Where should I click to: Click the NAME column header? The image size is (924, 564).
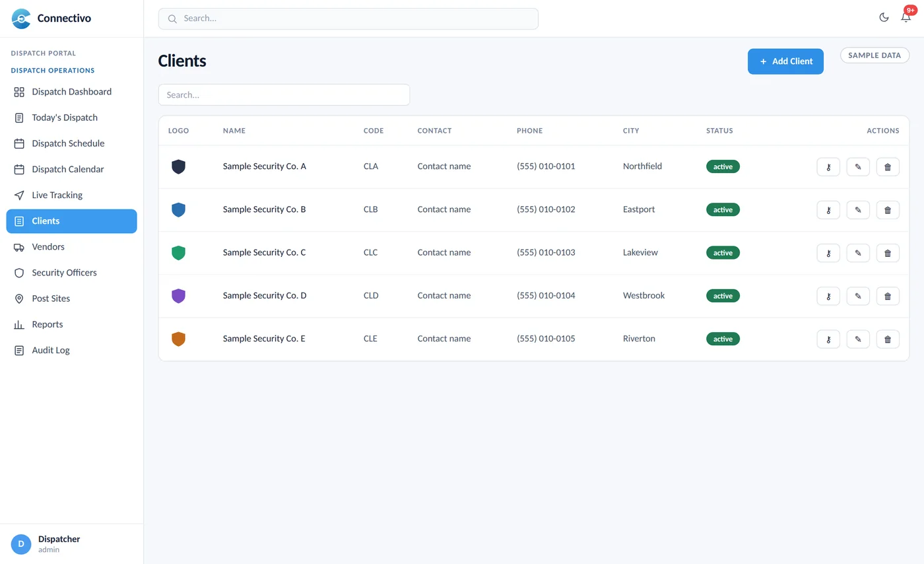[x=234, y=131]
